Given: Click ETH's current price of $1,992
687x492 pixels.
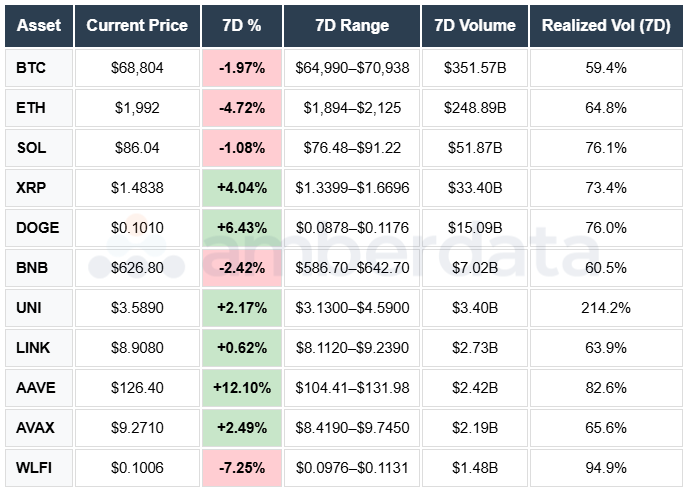Looking at the screenshot, I should [137, 108].
